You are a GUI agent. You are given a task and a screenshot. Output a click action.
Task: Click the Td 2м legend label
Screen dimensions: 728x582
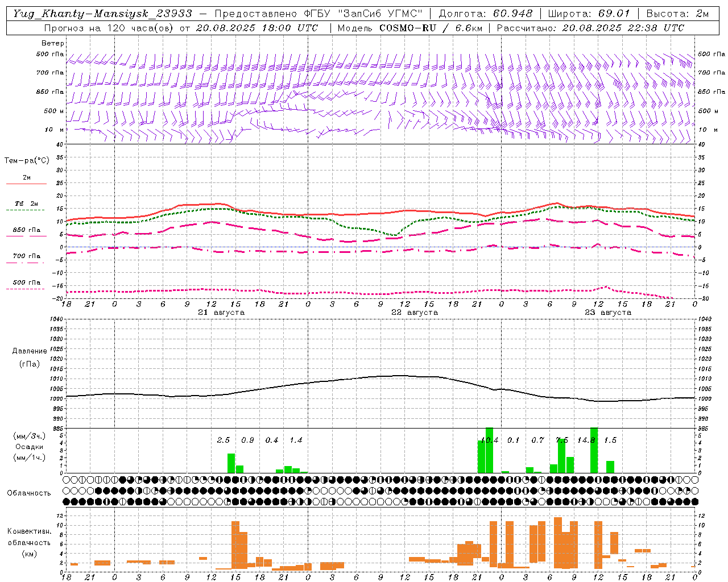click(27, 203)
